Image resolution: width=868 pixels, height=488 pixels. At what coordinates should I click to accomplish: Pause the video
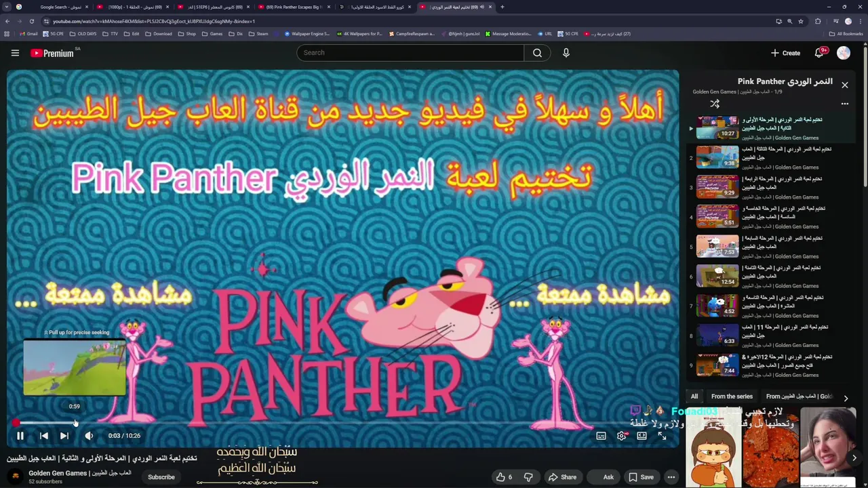point(20,436)
